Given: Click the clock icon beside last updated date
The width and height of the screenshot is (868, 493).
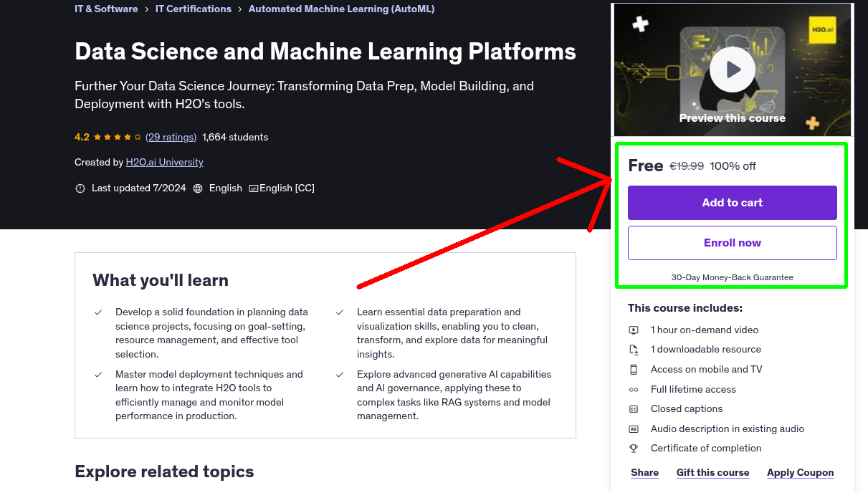Looking at the screenshot, I should [x=80, y=188].
